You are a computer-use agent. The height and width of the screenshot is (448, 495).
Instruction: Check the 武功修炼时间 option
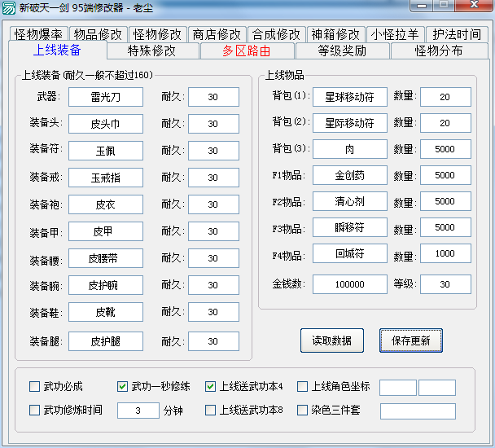34,410
